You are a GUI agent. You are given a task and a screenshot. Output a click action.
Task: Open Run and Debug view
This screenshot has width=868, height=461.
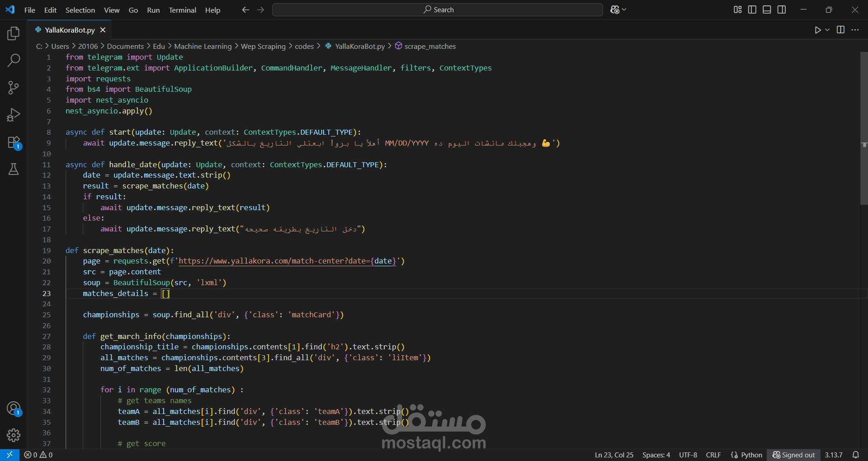pos(14,115)
